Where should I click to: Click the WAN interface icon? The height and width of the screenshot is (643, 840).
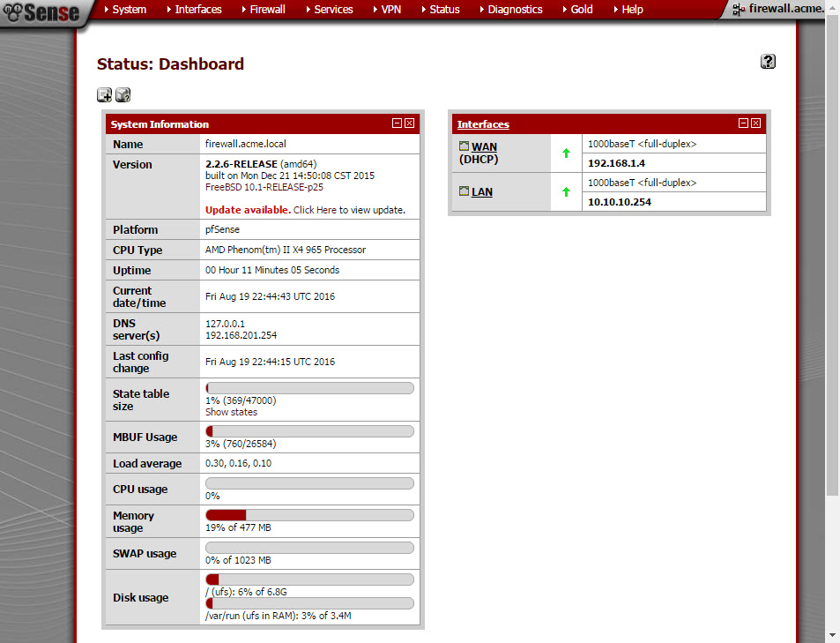[464, 146]
